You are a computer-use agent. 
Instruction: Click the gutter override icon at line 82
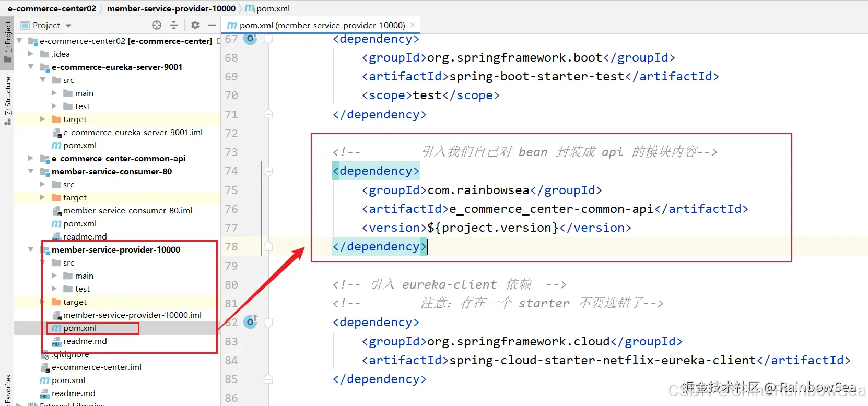[x=251, y=322]
